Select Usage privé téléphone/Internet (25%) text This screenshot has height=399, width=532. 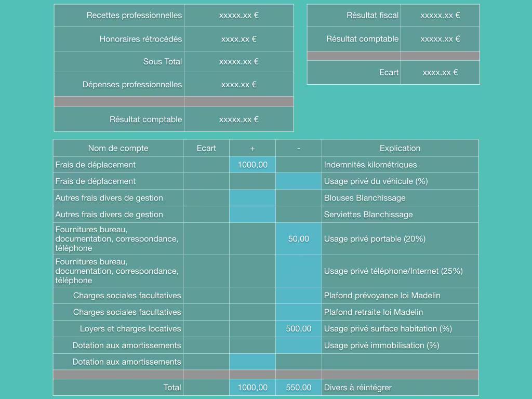pyautogui.click(x=393, y=271)
